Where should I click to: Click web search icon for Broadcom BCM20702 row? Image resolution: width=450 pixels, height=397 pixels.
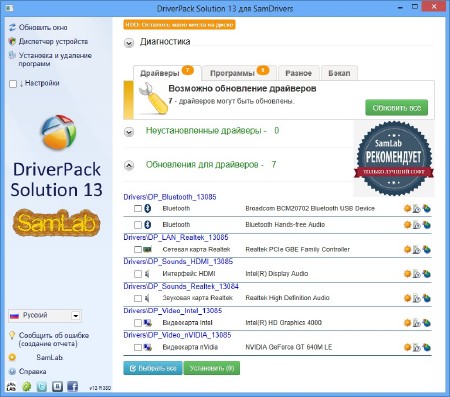[x=427, y=209]
